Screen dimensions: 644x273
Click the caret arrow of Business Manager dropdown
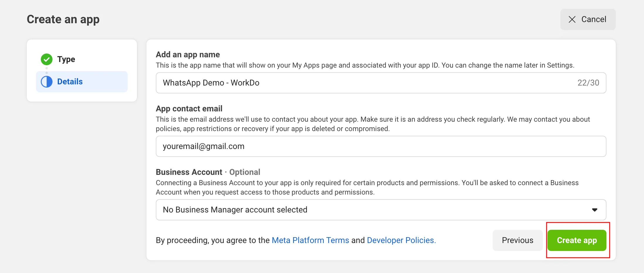(594, 210)
